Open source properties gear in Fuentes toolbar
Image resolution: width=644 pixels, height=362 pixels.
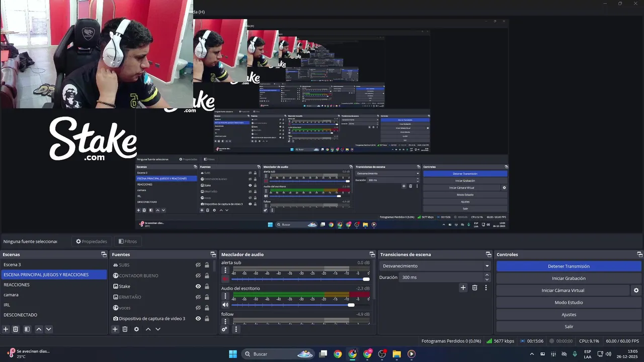click(136, 329)
